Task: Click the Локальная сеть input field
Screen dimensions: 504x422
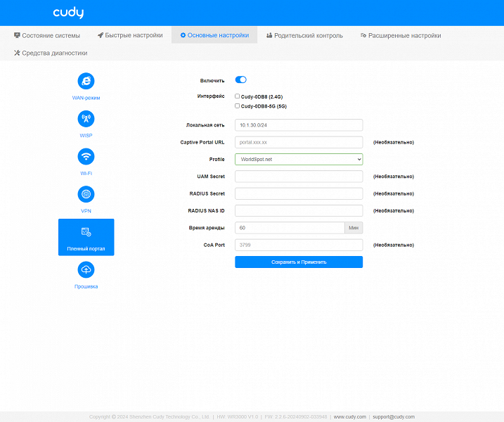Action: 299,125
